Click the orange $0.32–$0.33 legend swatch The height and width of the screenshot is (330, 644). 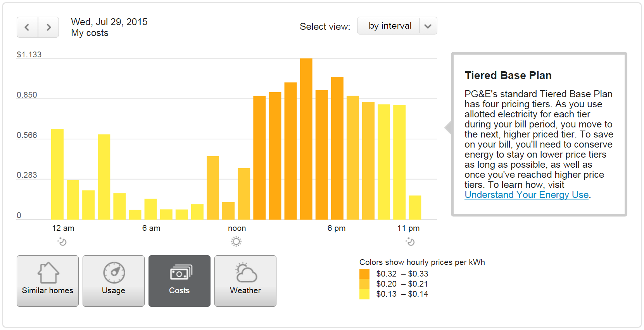tap(364, 274)
